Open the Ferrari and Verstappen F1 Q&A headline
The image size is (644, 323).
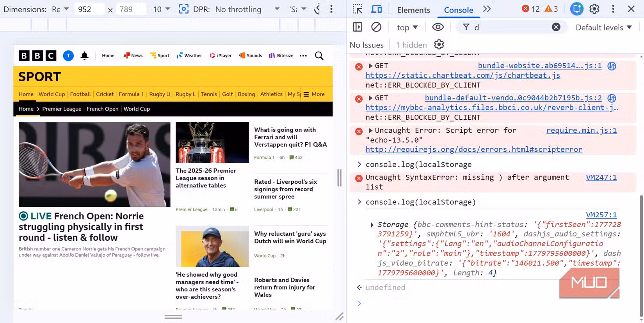(291, 137)
